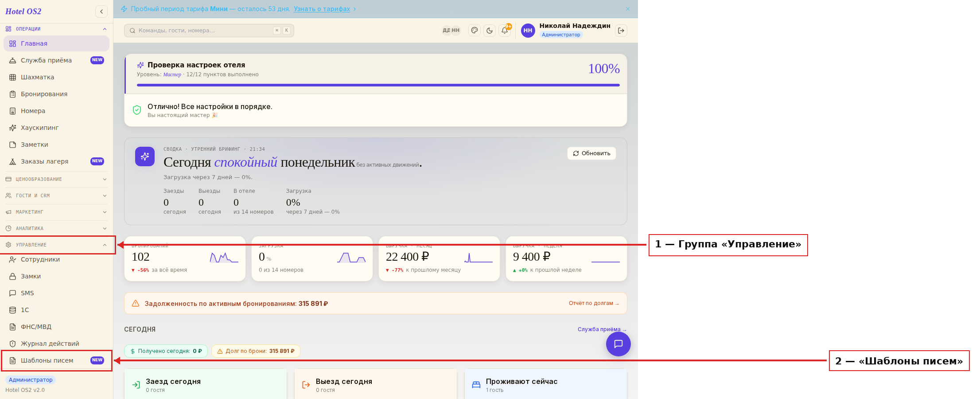Expand the Гости и CRM group
The width and height of the screenshot is (980, 399).
coord(56,196)
